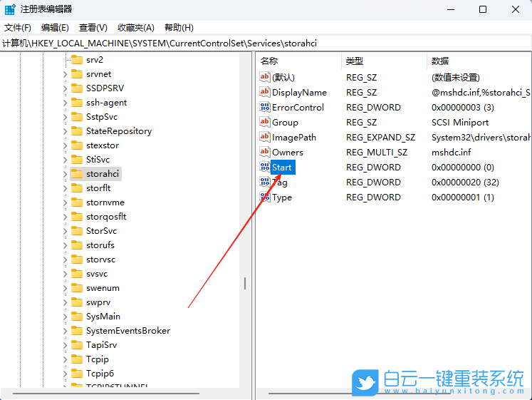The image size is (532, 400).
Task: Click the StiSvc folder icon
Action: pyautogui.click(x=77, y=160)
